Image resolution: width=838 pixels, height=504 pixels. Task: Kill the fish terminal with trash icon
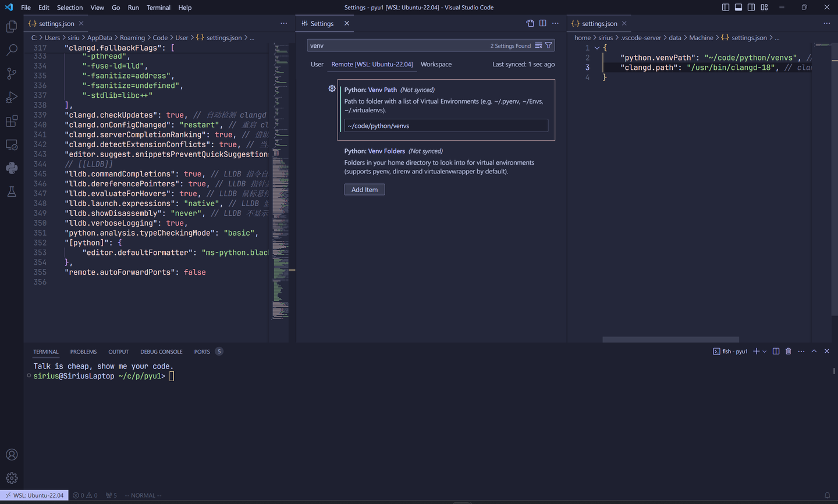(x=789, y=351)
